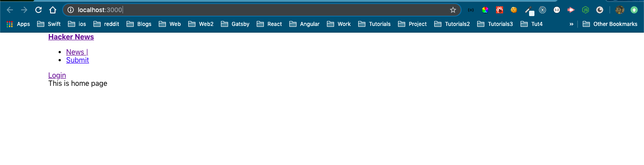
Task: Open the Chrome profile avatar
Action: 620,10
